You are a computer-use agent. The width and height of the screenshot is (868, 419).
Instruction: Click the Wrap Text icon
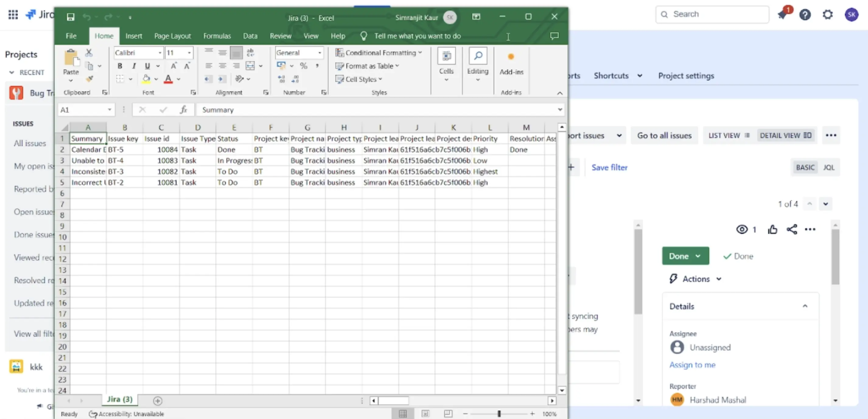click(x=250, y=53)
